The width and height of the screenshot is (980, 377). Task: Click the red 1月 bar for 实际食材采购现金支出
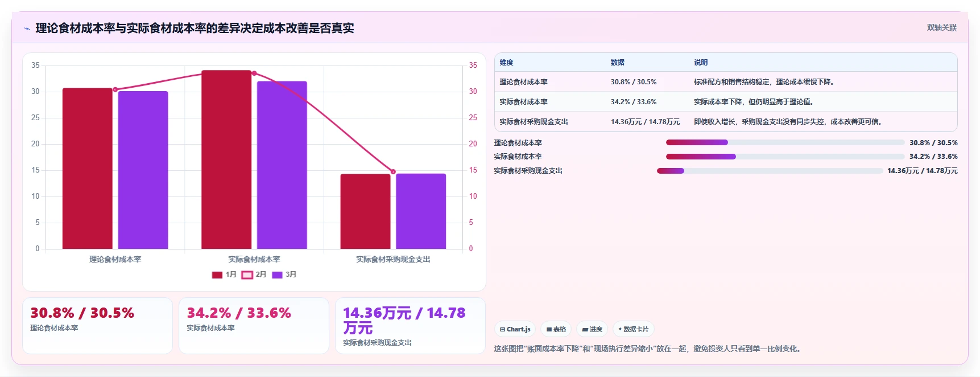pos(365,211)
